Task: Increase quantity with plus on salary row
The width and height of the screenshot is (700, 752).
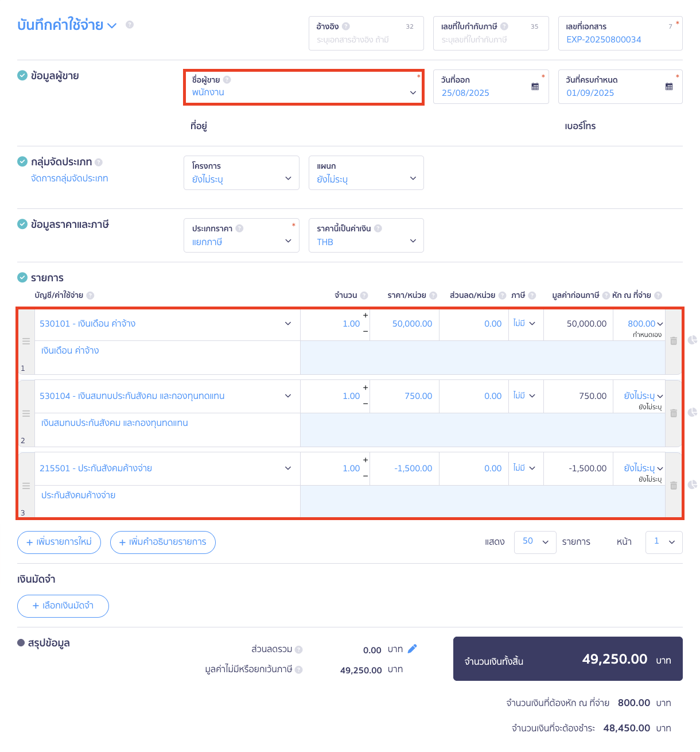Action: tap(365, 316)
